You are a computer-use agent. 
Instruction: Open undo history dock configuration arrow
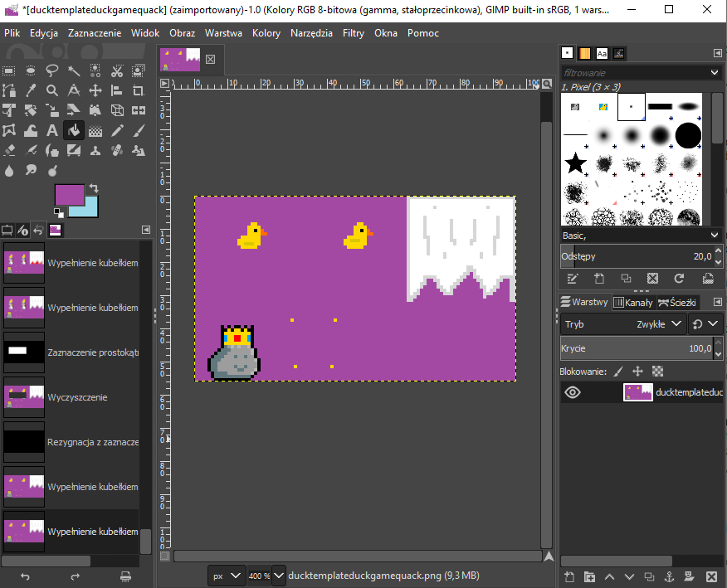[x=146, y=230]
